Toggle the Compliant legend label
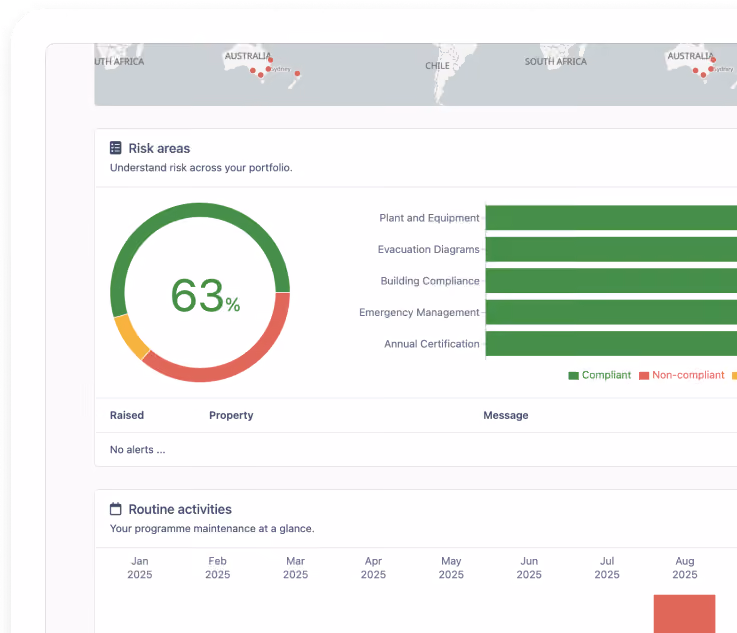737x633 pixels. (x=606, y=375)
